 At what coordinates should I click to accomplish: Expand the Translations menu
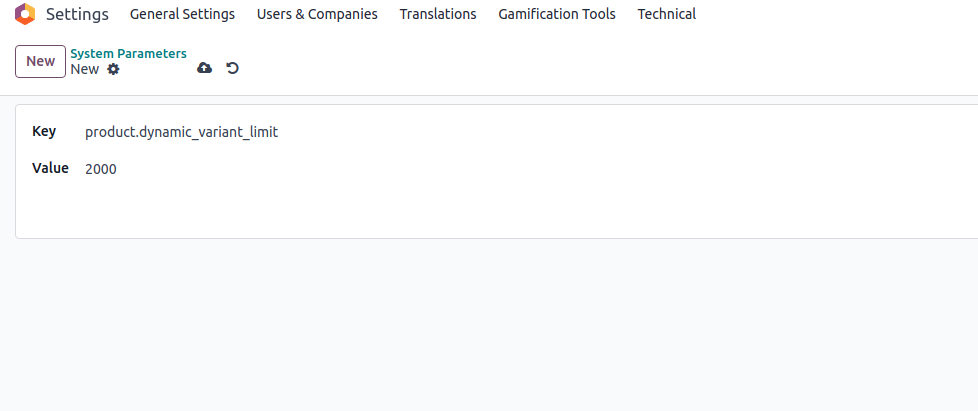[438, 14]
